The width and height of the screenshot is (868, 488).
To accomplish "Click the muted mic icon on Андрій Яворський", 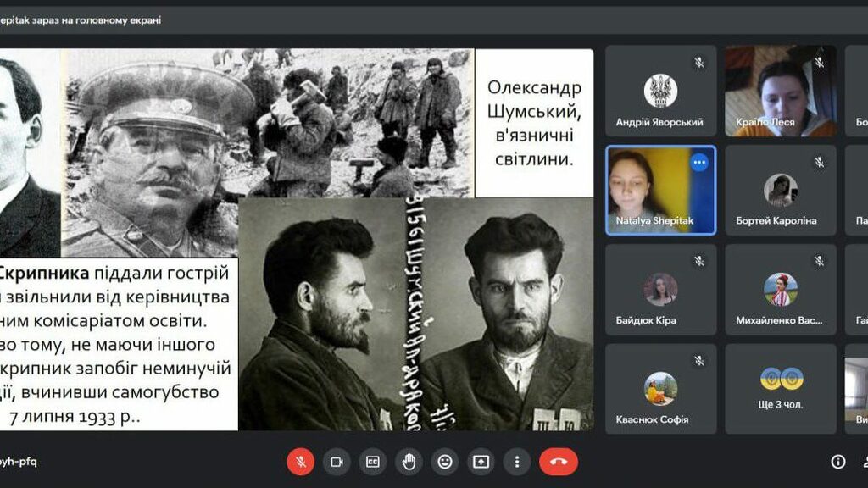I will click(699, 63).
